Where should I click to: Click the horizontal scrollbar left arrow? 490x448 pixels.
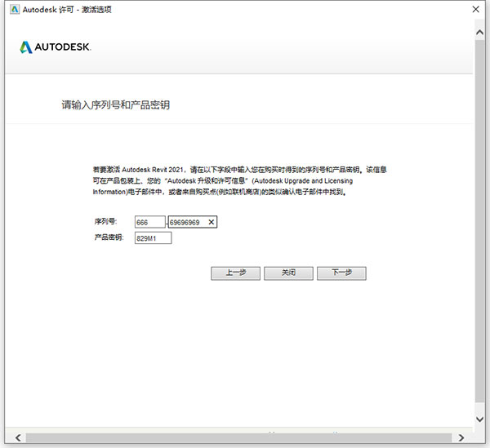[17, 438]
